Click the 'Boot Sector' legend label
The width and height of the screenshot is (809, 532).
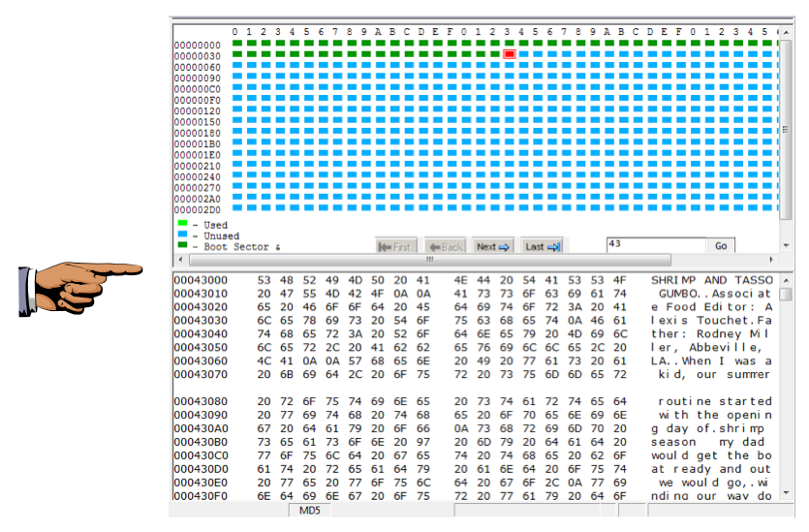click(x=236, y=247)
